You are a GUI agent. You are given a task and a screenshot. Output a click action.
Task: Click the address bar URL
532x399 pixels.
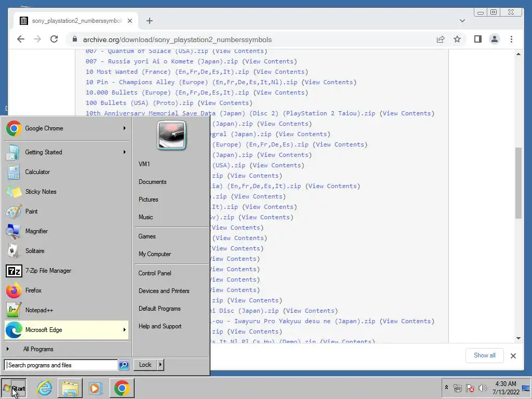point(178,39)
